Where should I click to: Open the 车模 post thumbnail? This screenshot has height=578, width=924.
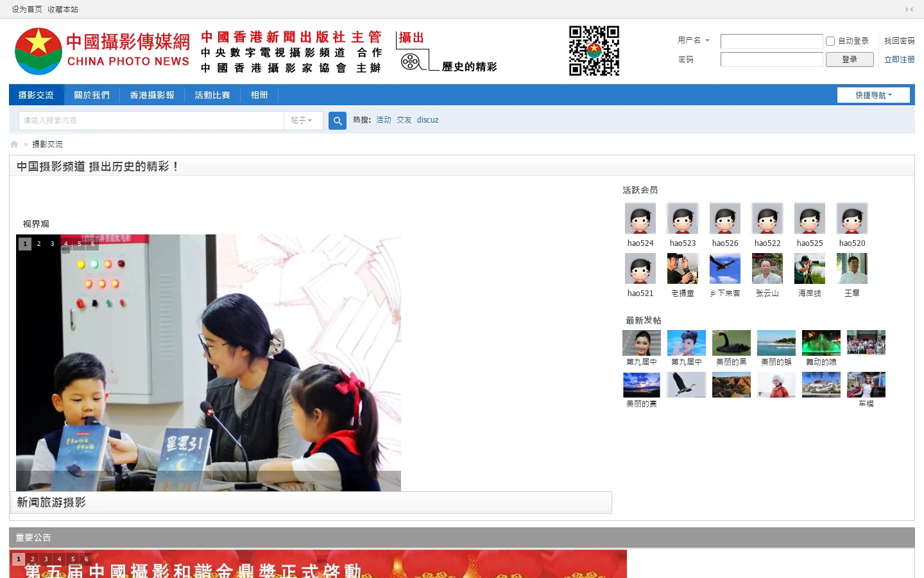click(x=866, y=385)
